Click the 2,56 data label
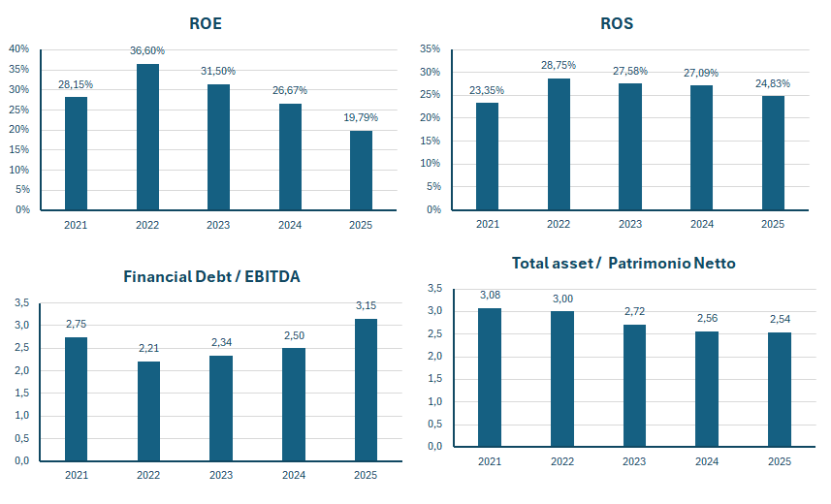This screenshot has width=831, height=504. 707,319
